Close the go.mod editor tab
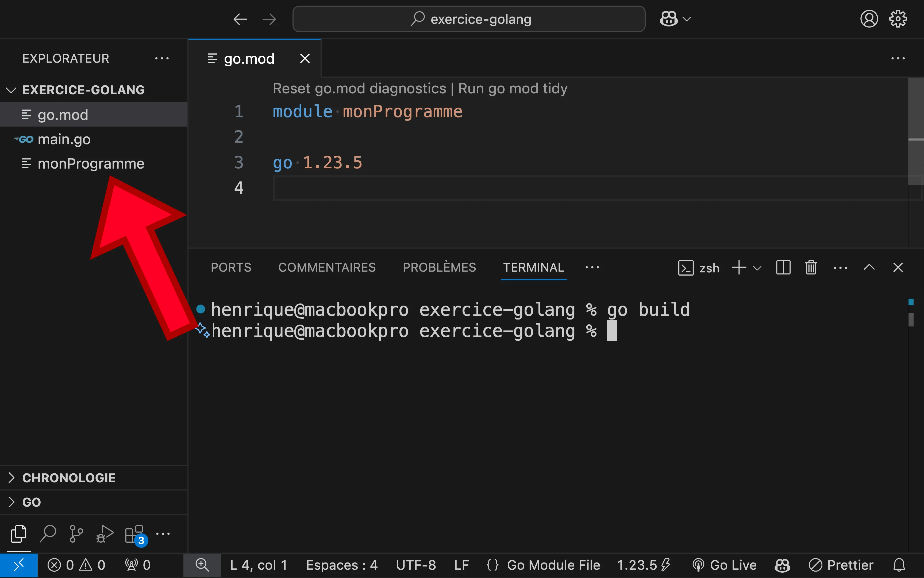 tap(305, 59)
